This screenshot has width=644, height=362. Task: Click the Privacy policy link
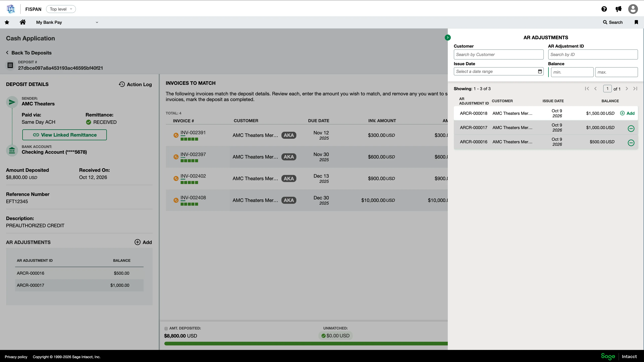(x=16, y=357)
